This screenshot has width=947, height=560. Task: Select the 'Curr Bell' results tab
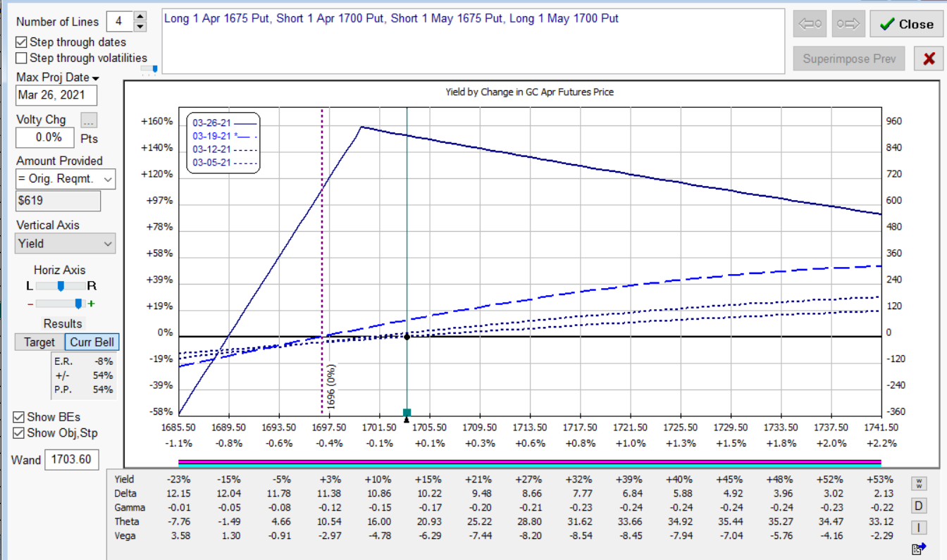92,342
